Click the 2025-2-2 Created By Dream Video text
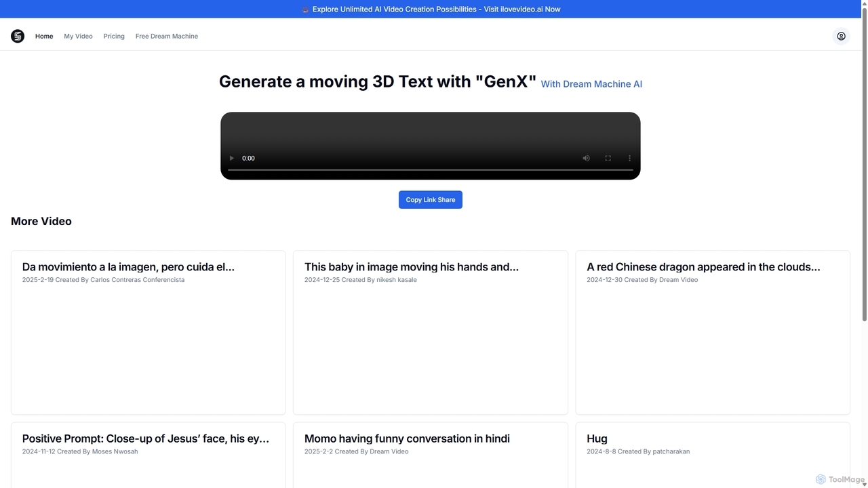This screenshot has height=488, width=868. (x=356, y=451)
